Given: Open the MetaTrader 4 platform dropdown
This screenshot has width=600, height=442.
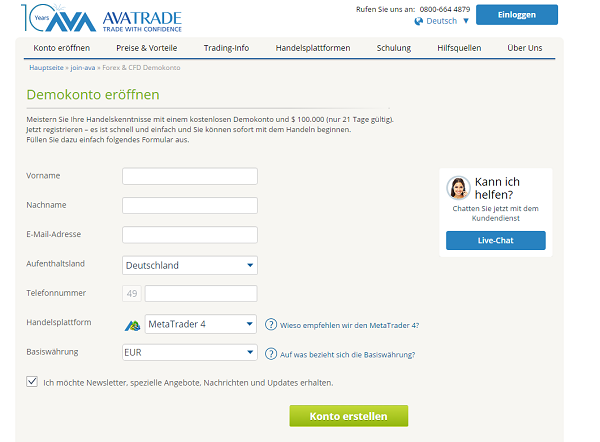Looking at the screenshot, I should (x=201, y=324).
